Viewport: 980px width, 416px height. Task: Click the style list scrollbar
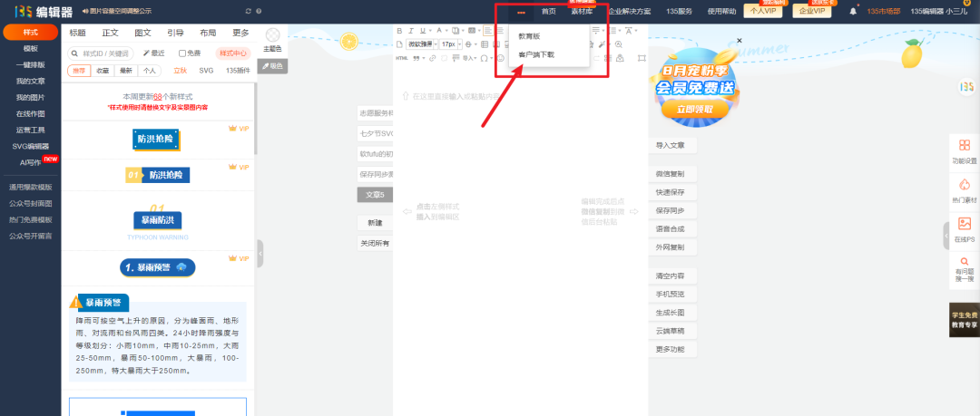[x=256, y=119]
